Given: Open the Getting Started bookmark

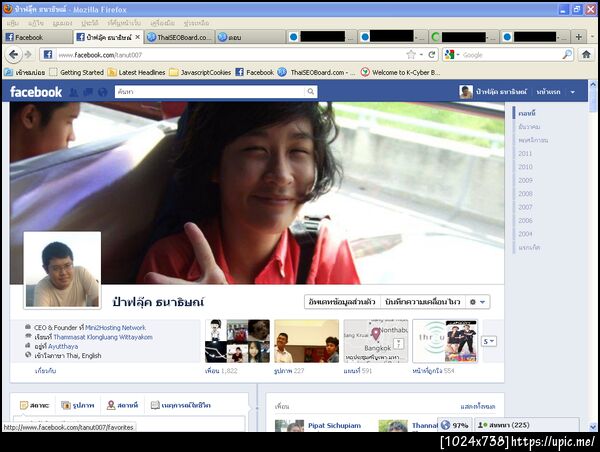Looking at the screenshot, I should (77, 72).
